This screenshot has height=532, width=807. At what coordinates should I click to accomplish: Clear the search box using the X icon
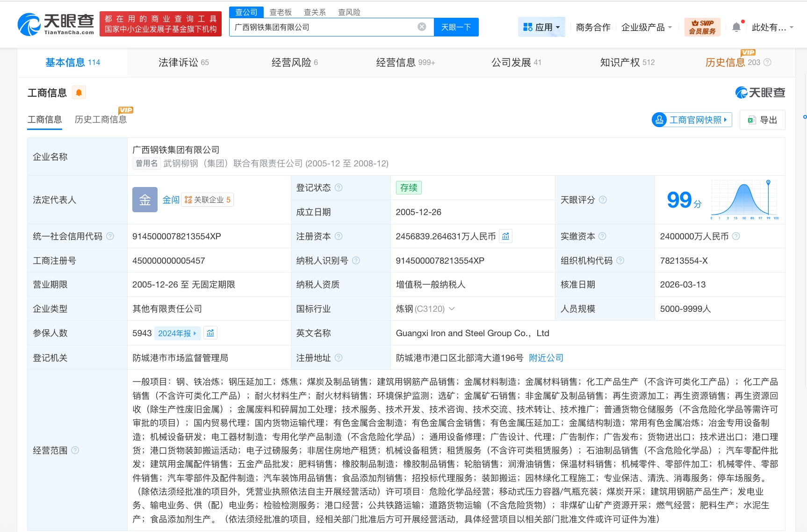(422, 27)
